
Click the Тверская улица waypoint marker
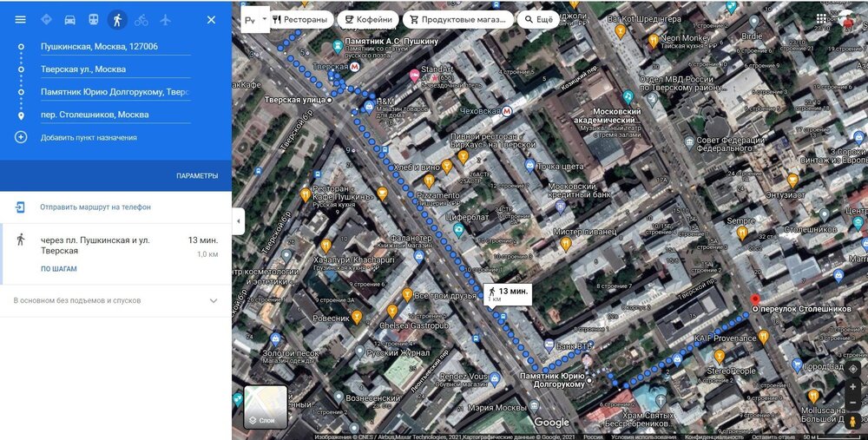coord(329,100)
